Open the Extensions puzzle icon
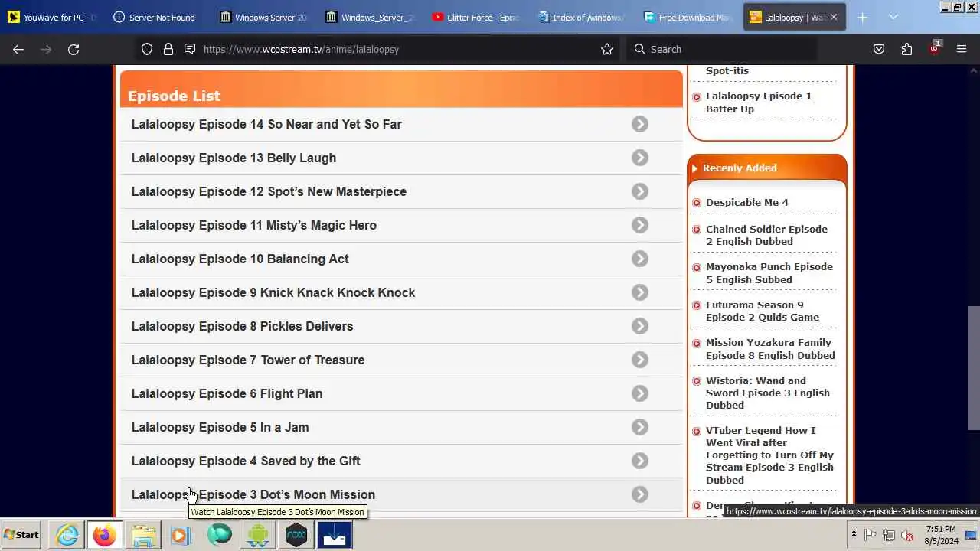This screenshot has width=980, height=551. pos(906,49)
